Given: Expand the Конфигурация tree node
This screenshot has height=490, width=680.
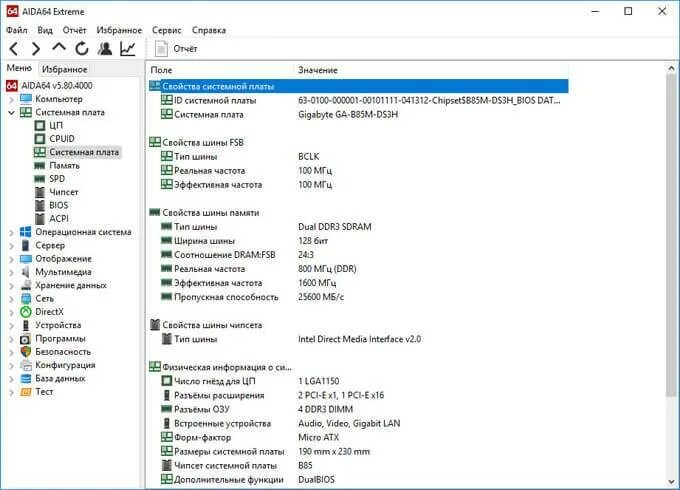Looking at the screenshot, I should [11, 366].
